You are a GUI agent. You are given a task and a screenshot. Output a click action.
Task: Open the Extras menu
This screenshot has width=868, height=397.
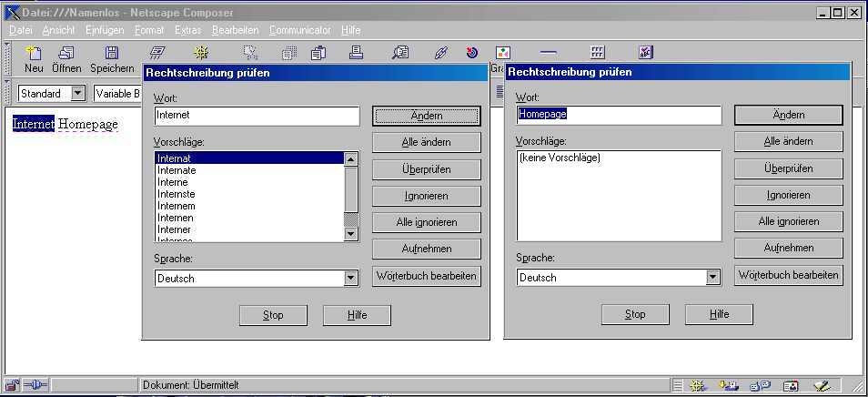click(x=187, y=30)
